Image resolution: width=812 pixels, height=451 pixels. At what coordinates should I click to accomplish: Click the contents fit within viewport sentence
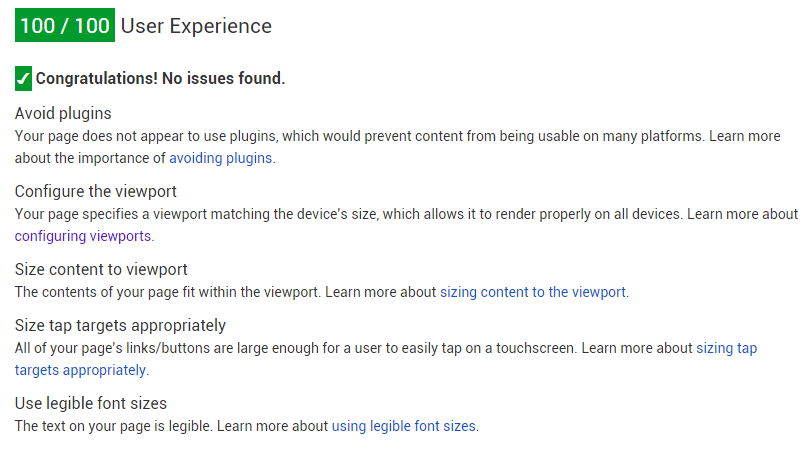[x=168, y=292]
